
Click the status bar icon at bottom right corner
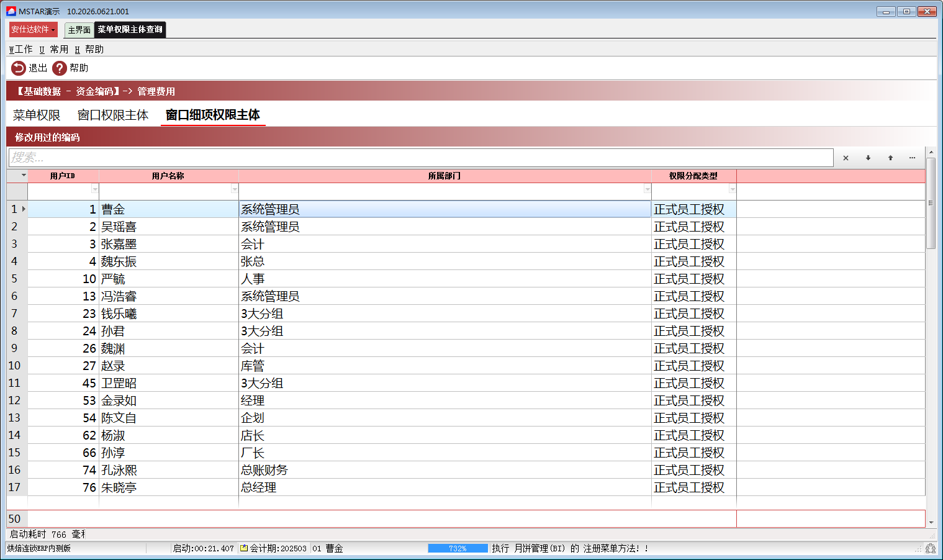point(931,548)
